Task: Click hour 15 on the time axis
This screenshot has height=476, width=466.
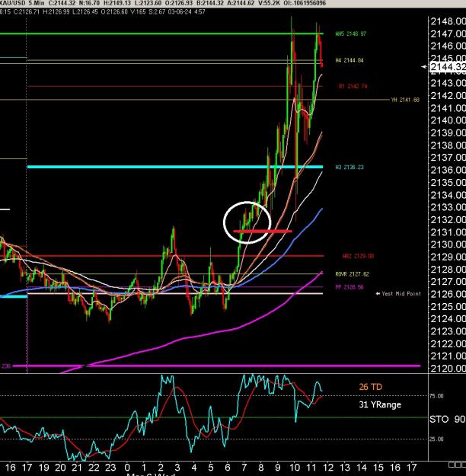Action: 378,467
